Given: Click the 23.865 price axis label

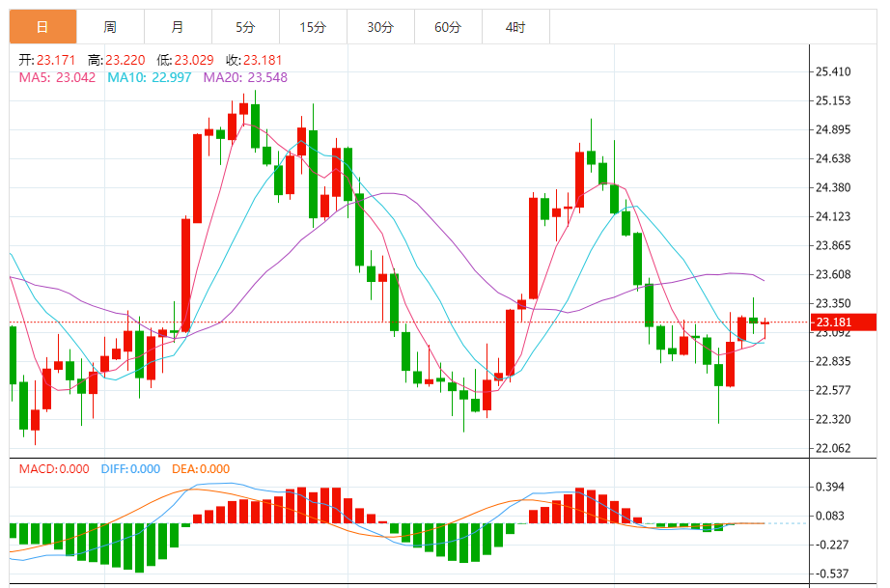Looking at the screenshot, I should tap(833, 245).
